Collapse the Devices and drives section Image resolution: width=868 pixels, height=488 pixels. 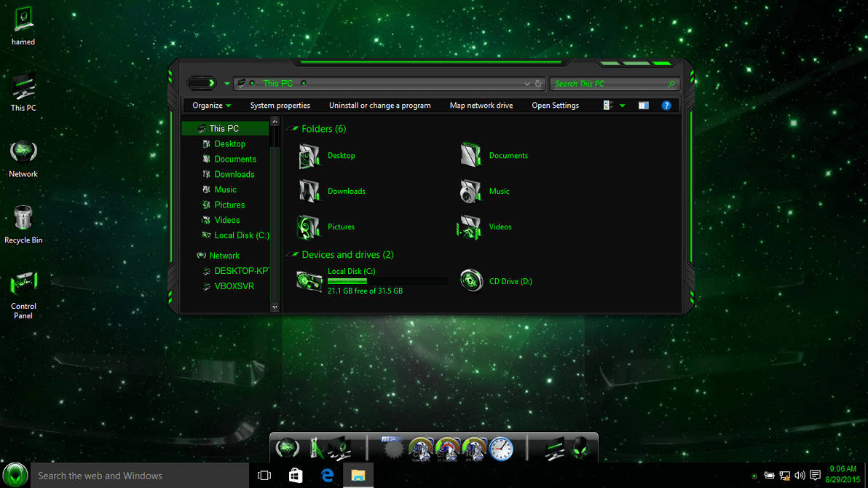(291, 255)
